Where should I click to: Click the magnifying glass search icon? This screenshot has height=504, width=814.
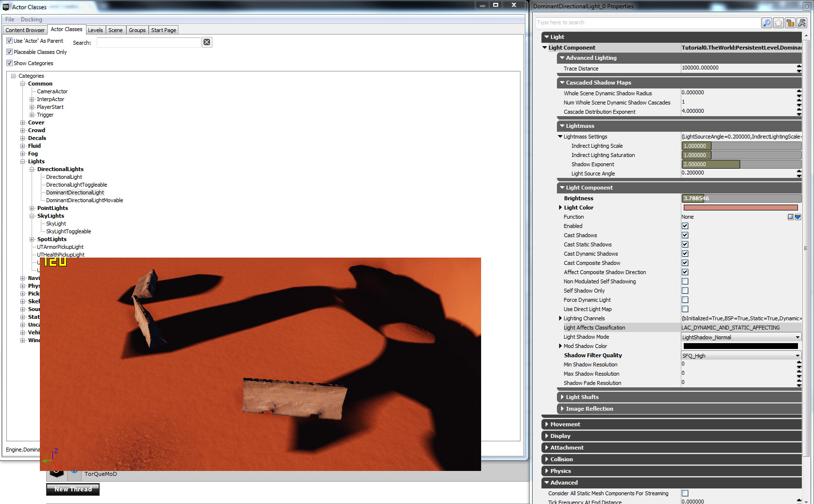coord(766,23)
